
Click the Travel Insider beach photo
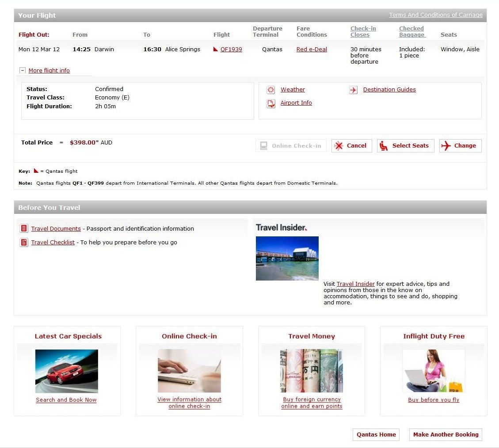(287, 258)
